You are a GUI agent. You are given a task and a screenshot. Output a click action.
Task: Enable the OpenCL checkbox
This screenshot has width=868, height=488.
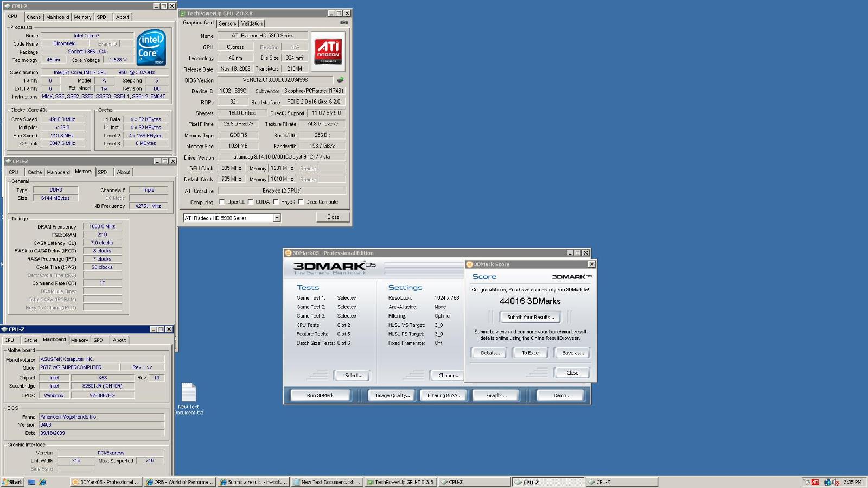(222, 202)
